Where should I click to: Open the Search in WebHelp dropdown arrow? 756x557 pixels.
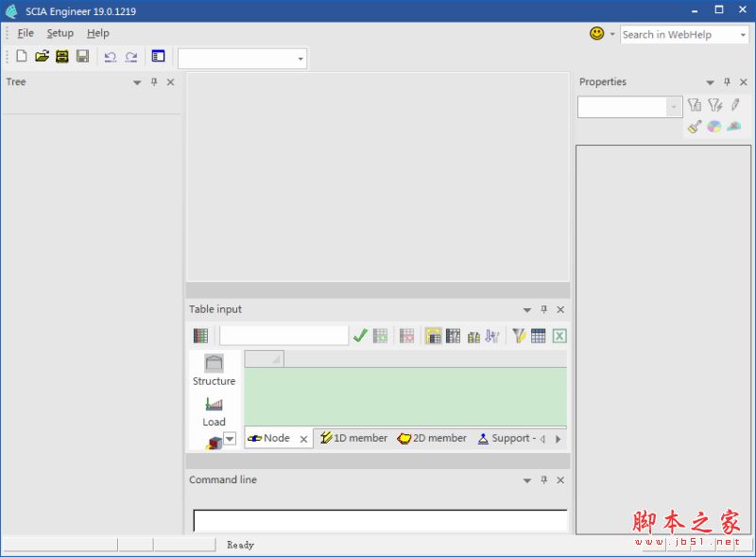pos(743,35)
